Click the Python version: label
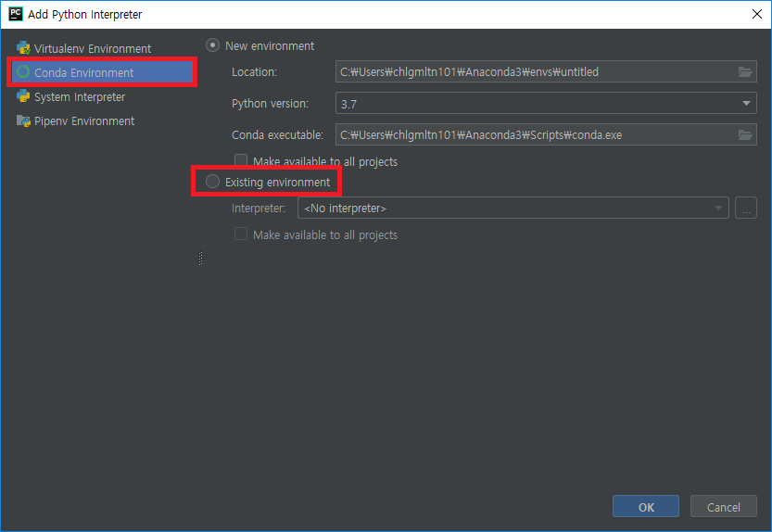Screen dimensions: 772x532 (x=270, y=104)
